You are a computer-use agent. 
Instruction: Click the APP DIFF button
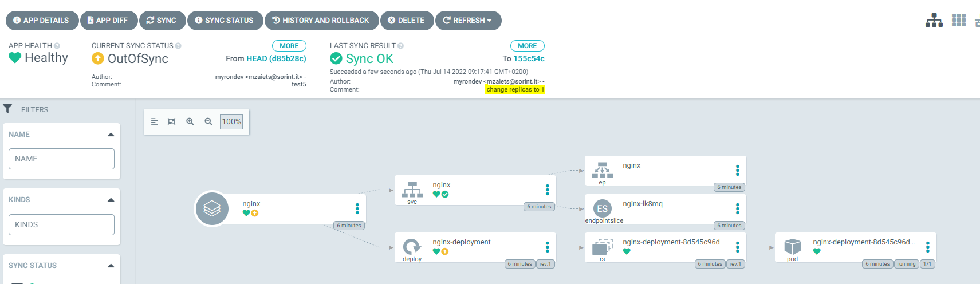[109, 21]
